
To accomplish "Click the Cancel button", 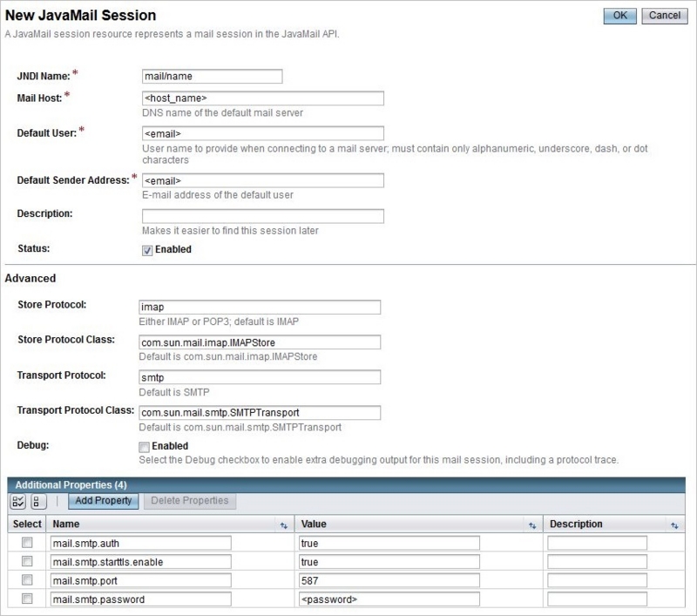I will pos(665,16).
